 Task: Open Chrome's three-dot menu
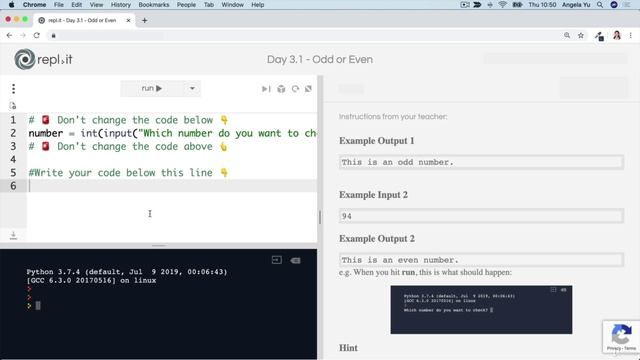click(x=631, y=36)
